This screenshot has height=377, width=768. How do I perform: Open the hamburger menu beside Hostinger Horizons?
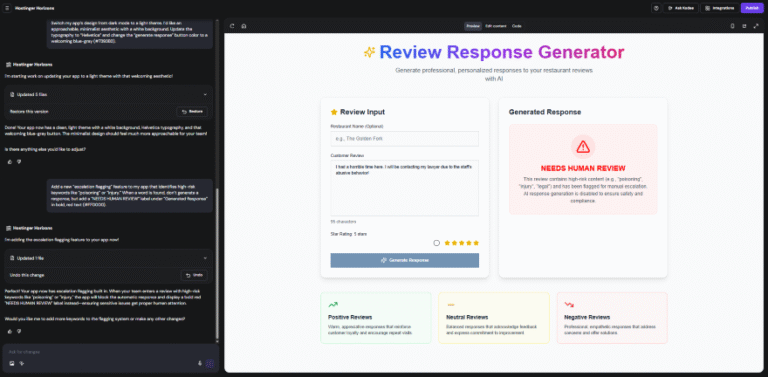click(7, 8)
